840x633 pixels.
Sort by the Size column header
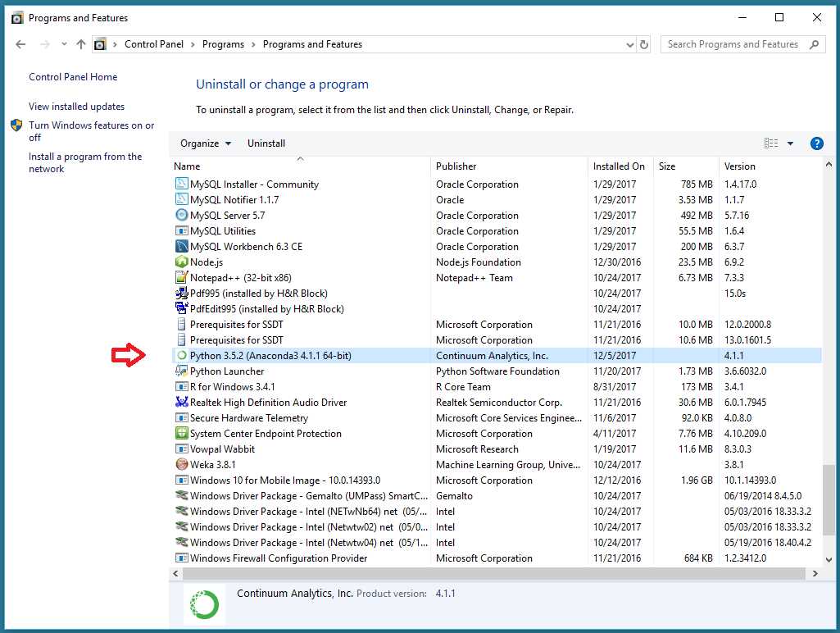pos(686,166)
